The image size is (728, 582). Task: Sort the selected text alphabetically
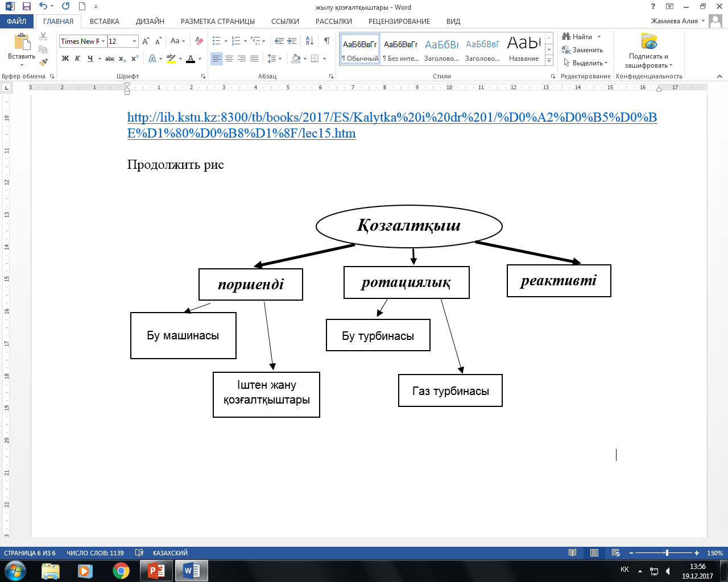(x=309, y=41)
